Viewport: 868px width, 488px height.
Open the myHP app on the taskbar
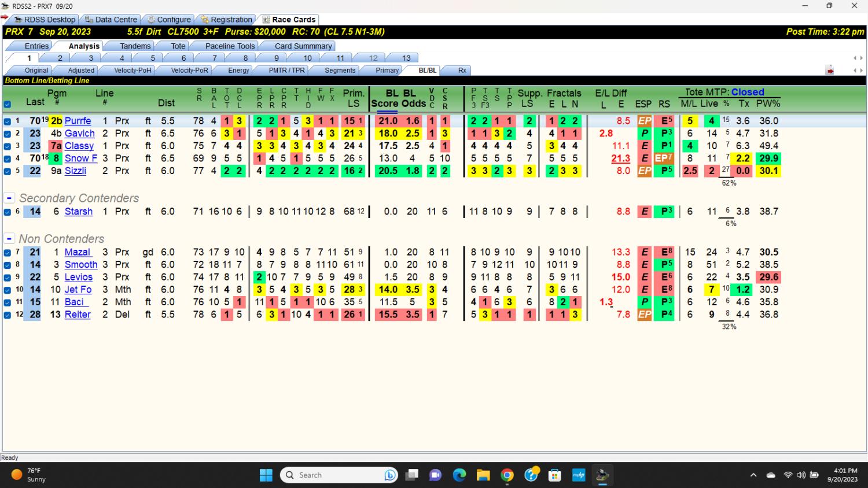(579, 475)
